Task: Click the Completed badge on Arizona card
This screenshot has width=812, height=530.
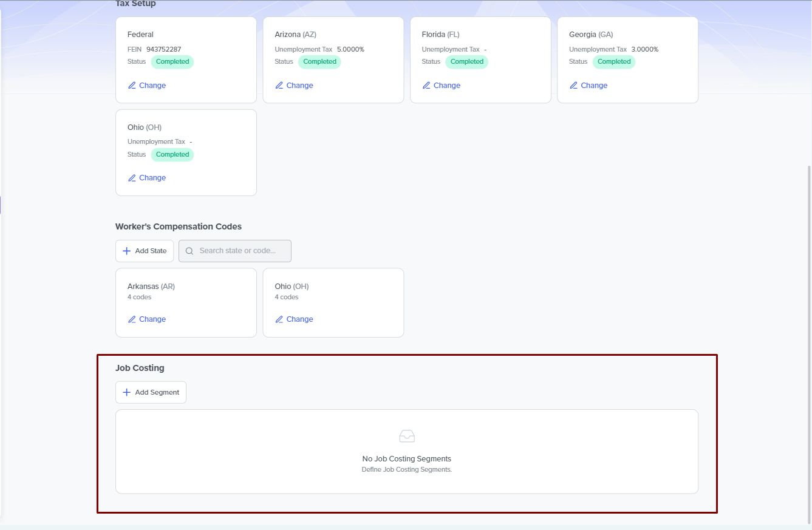Action: [x=319, y=61]
